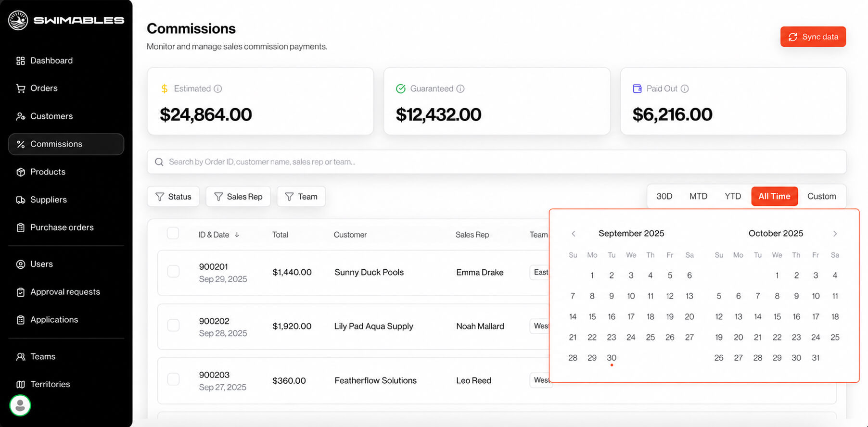This screenshot has height=427, width=868.
Task: Click the Products box icon
Action: (20, 172)
